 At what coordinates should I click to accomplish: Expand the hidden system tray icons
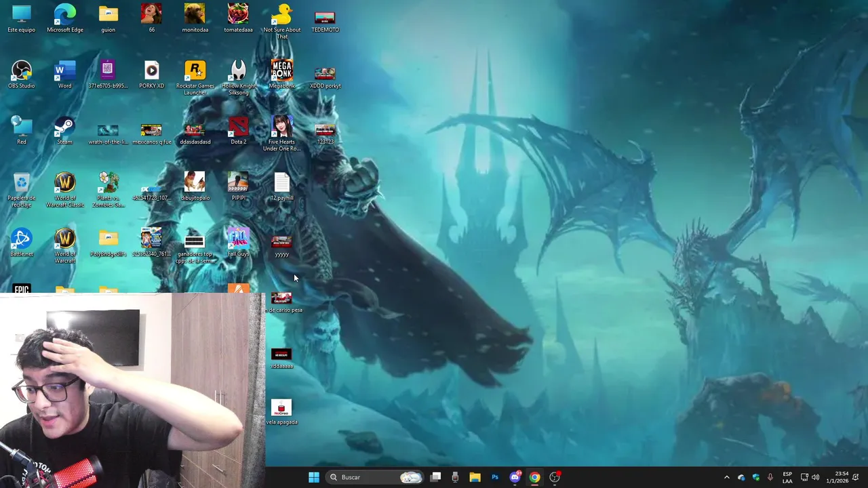726,477
